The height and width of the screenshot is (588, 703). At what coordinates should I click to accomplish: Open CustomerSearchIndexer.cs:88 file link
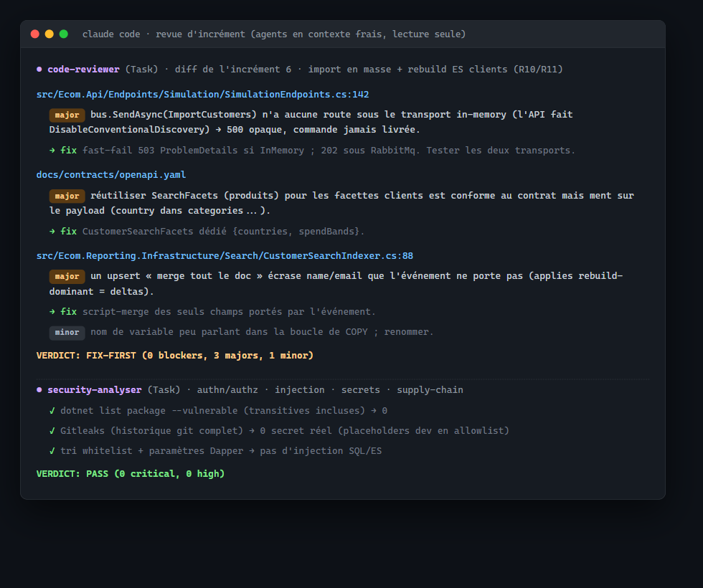[225, 255]
